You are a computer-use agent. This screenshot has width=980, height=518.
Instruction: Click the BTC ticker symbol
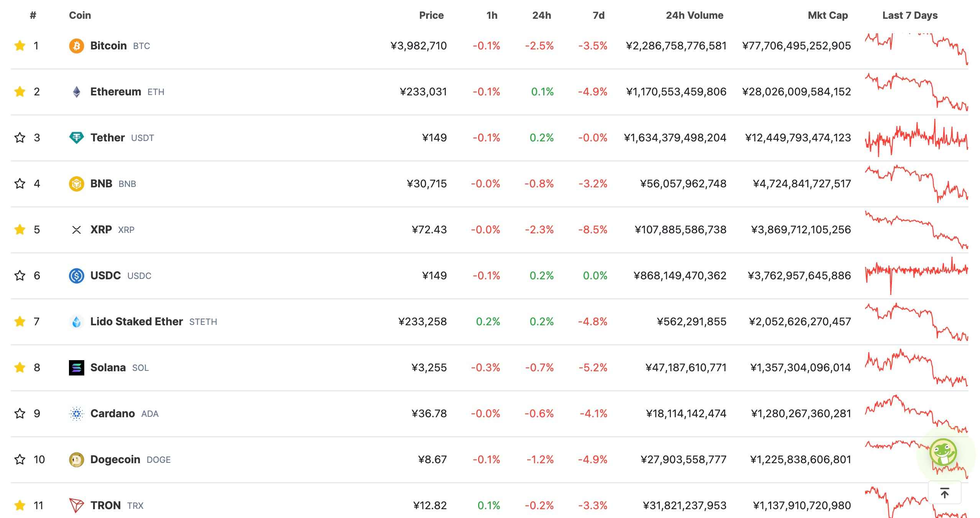(x=141, y=46)
